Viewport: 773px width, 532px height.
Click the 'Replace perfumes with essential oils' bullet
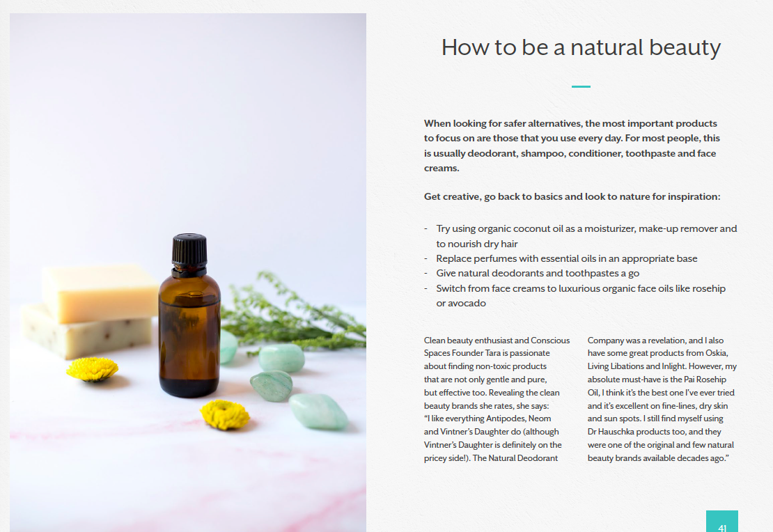click(561, 258)
